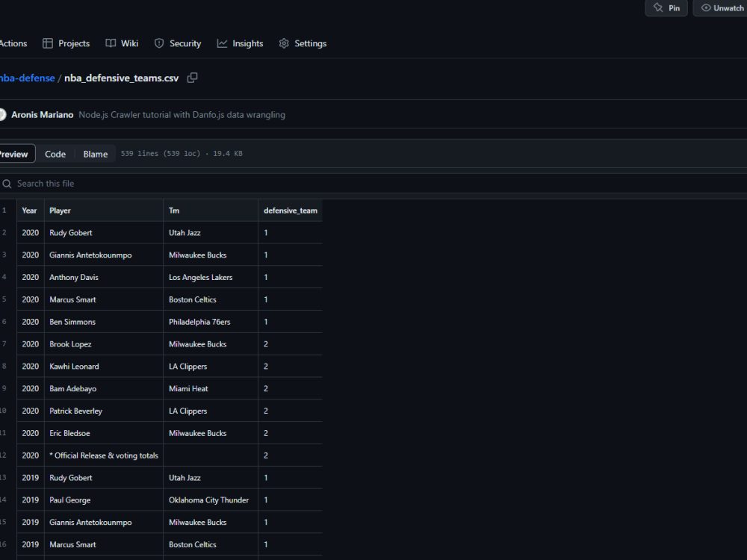Select Boston Celtics in 2020 row
The width and height of the screenshot is (747, 560).
211,299
